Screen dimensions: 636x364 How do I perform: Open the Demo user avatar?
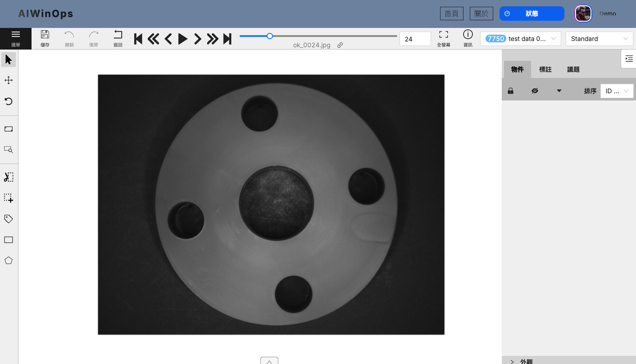tap(583, 14)
